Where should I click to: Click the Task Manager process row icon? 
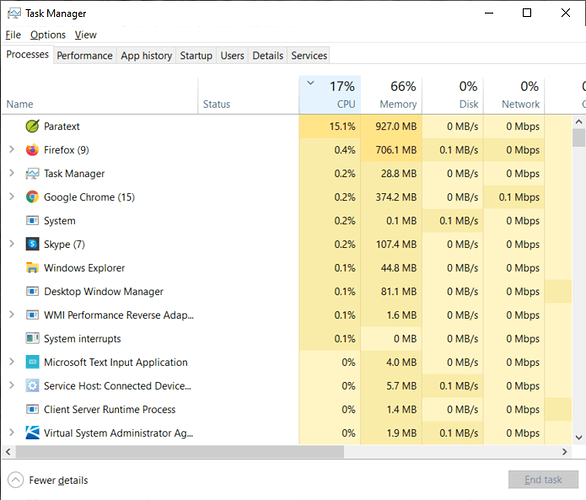[x=32, y=173]
